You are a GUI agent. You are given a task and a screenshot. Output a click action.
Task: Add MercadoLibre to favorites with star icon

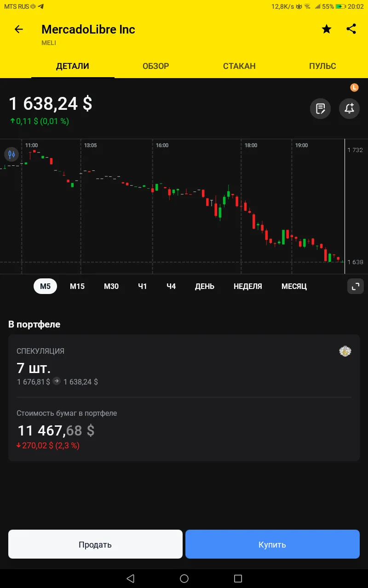click(327, 29)
